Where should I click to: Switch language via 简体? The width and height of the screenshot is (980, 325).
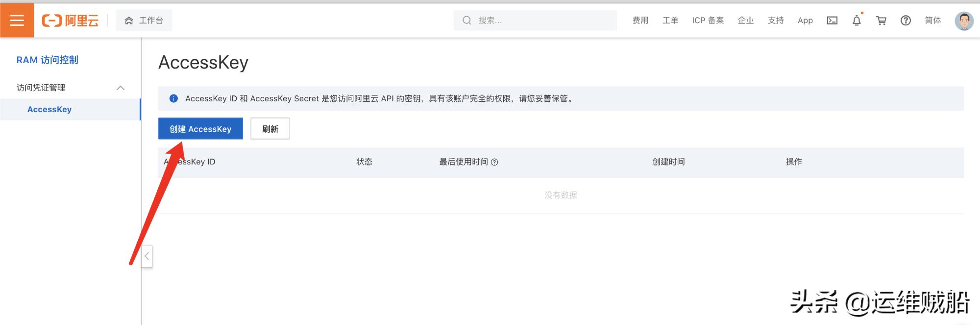[933, 21]
